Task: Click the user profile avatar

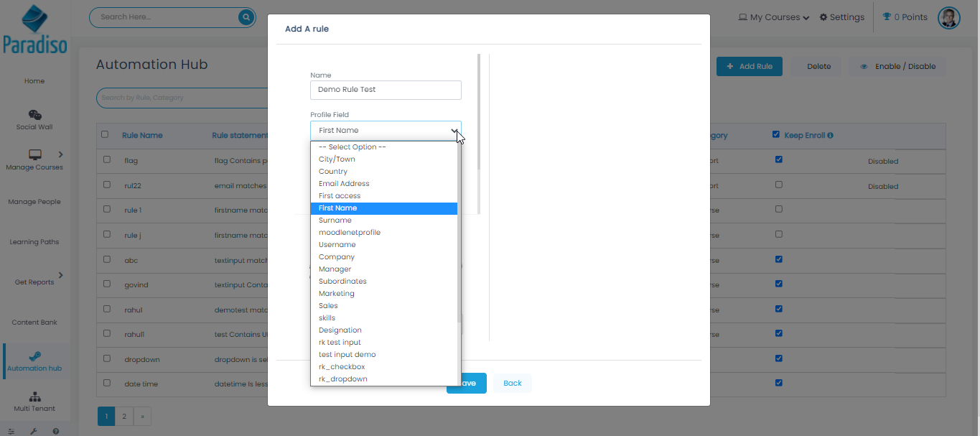Action: pos(948,17)
